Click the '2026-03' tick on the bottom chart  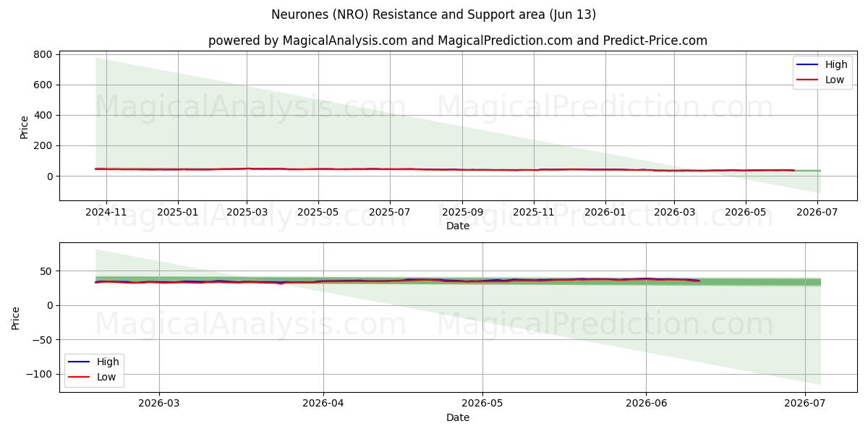pyautogui.click(x=159, y=404)
